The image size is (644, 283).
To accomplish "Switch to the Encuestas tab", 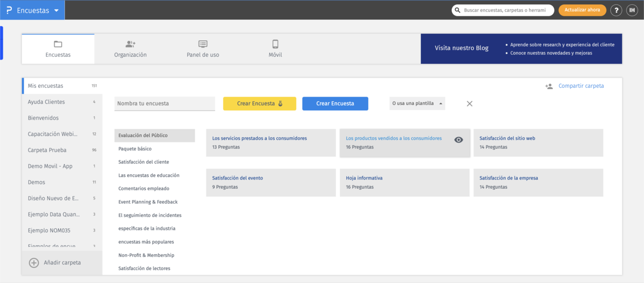I will coord(58,49).
